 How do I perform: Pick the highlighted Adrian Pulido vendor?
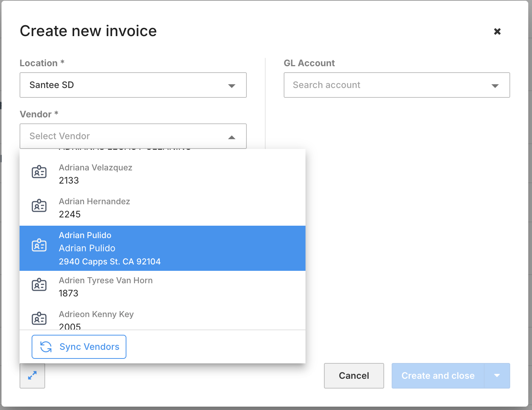click(x=163, y=248)
